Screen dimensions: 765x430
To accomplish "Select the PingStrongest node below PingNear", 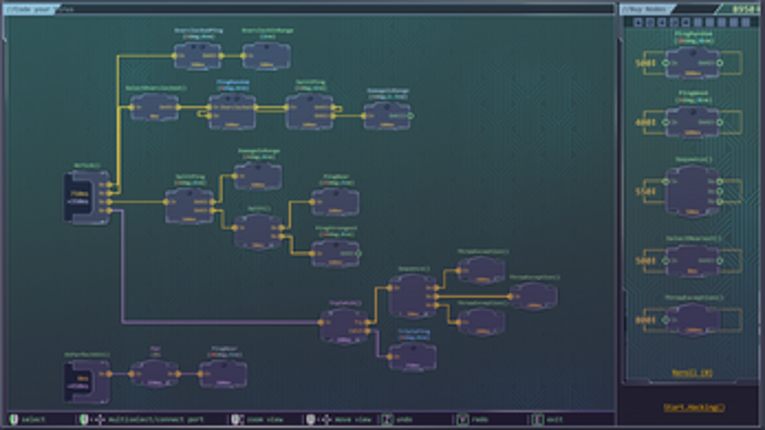I will [336, 253].
